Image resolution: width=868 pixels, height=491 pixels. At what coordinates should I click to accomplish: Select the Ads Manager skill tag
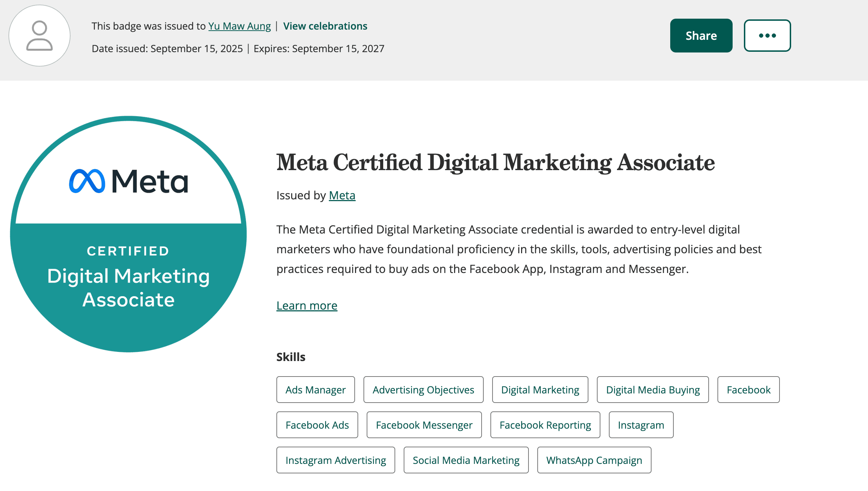tap(315, 390)
